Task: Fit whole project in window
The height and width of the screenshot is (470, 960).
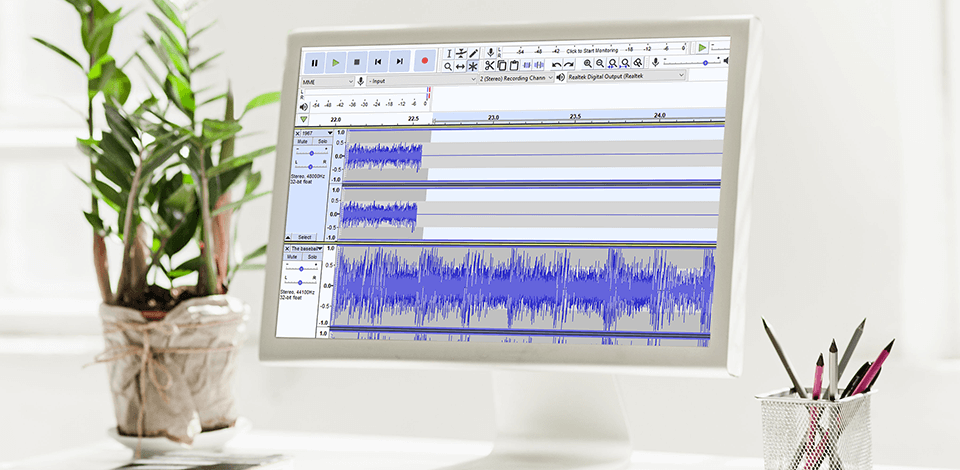Action: [x=625, y=63]
